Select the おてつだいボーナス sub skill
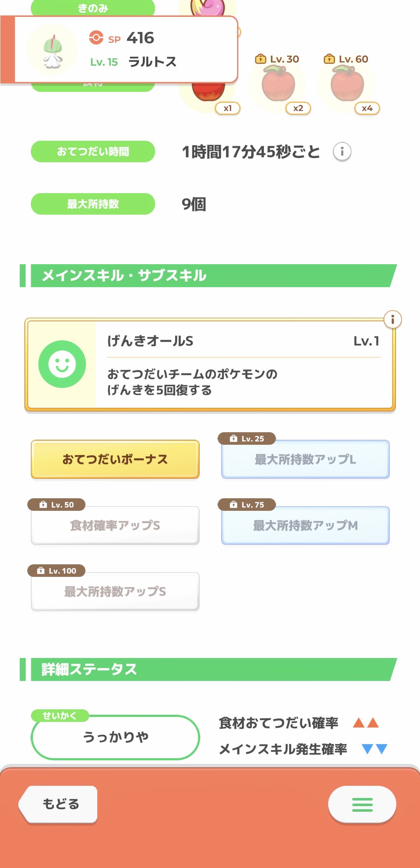 [x=115, y=459]
